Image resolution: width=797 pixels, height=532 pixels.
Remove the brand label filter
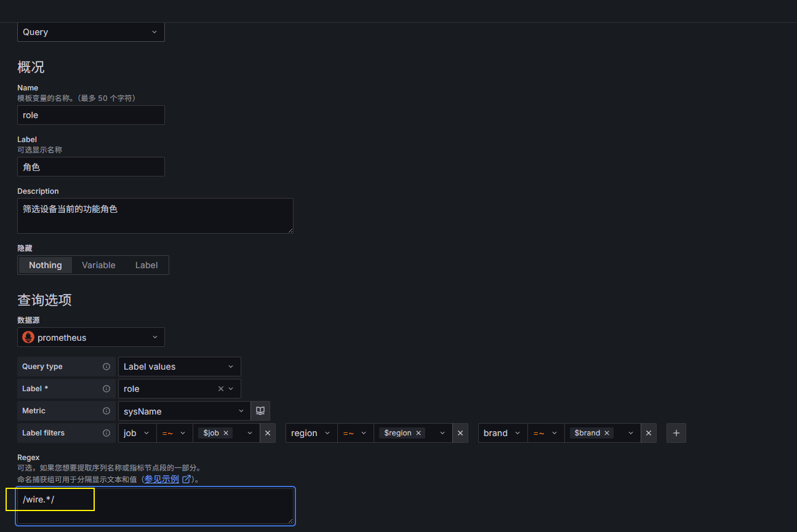click(x=649, y=433)
